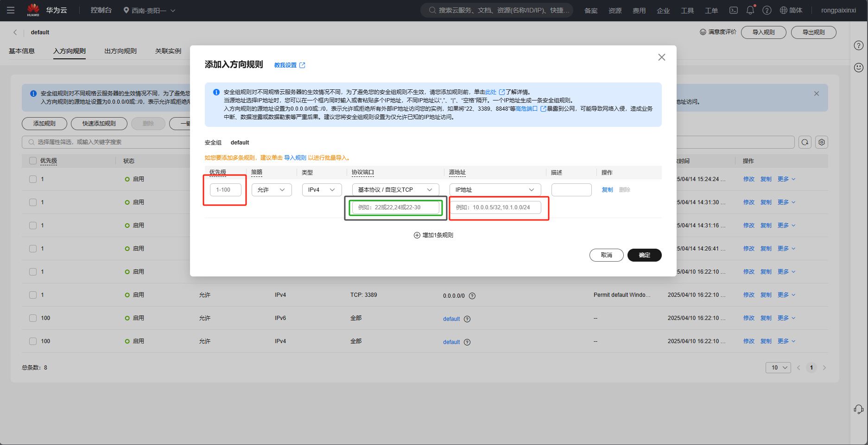Screen dimensions: 868x445
Task: Show info for IPv4 default source
Action: [x=467, y=342]
